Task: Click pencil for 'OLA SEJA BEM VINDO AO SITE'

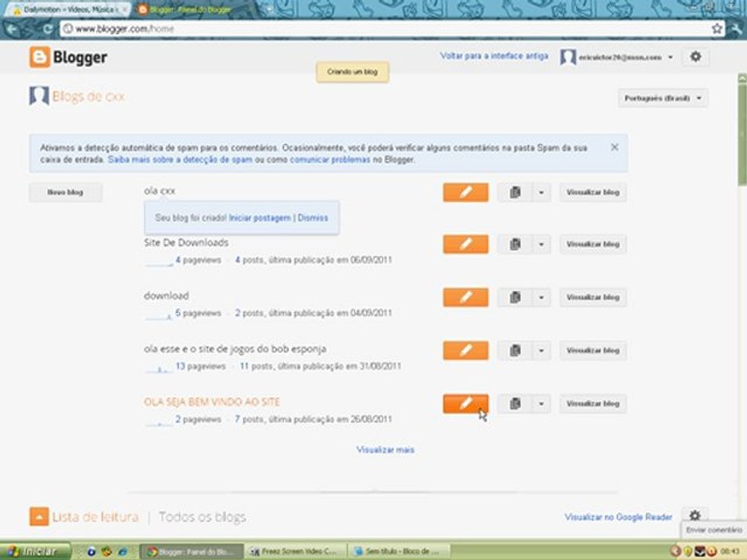Action: click(465, 404)
